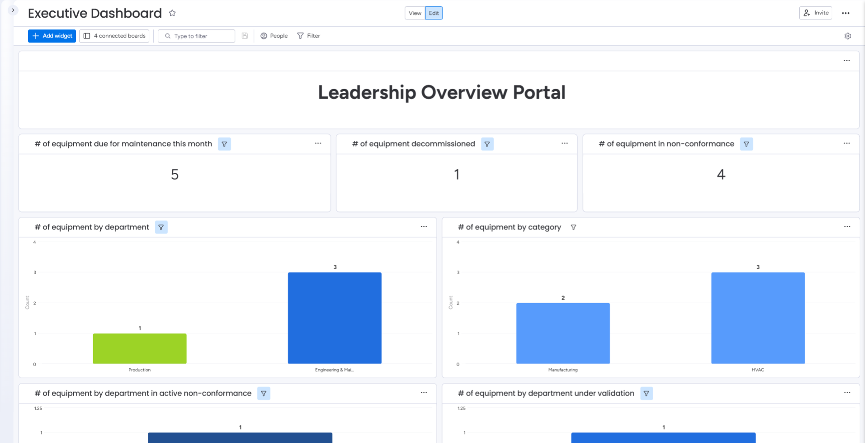
Task: Open menu for equipment by department widget
Action: coord(424,227)
